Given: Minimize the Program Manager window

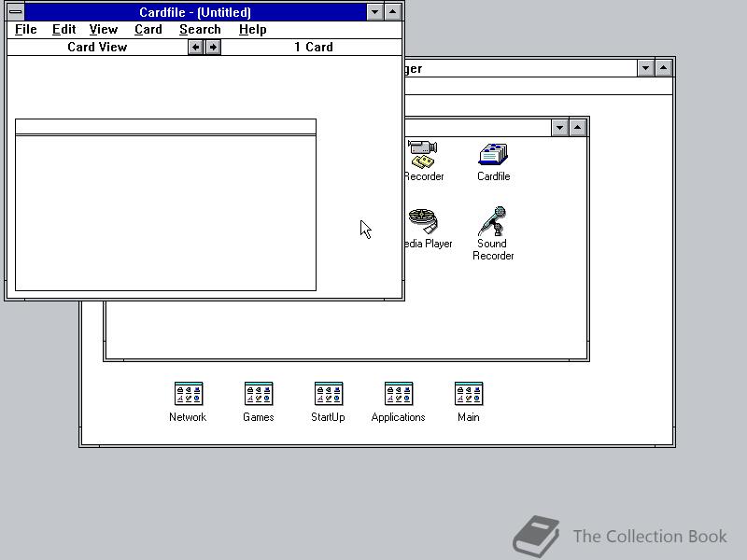Looking at the screenshot, I should coord(645,68).
